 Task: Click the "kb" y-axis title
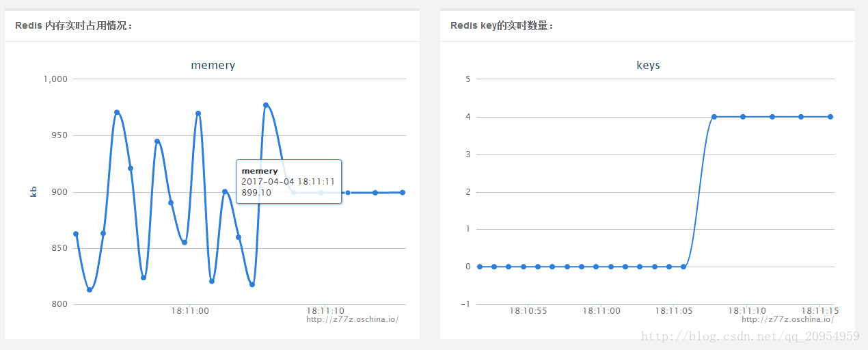tap(33, 192)
